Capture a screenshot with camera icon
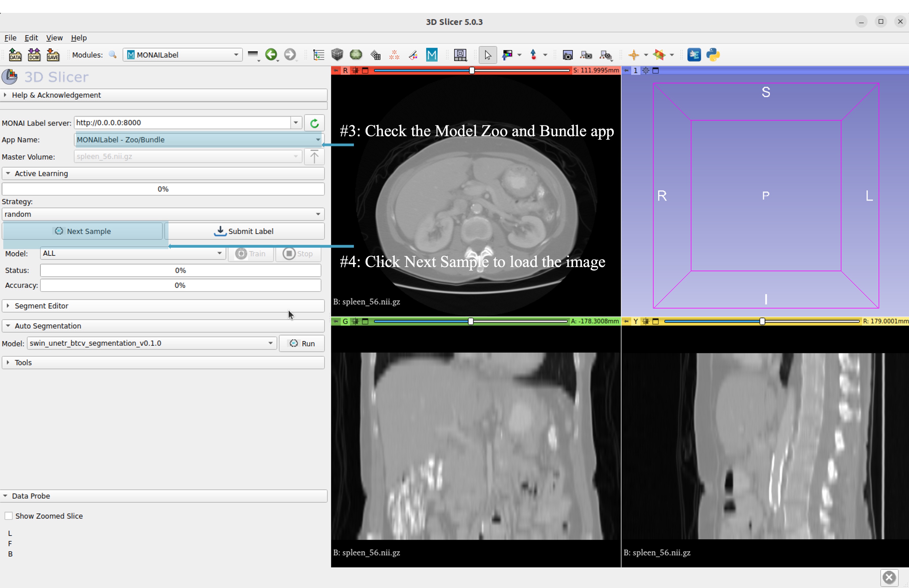Image resolution: width=909 pixels, height=588 pixels. coord(567,55)
